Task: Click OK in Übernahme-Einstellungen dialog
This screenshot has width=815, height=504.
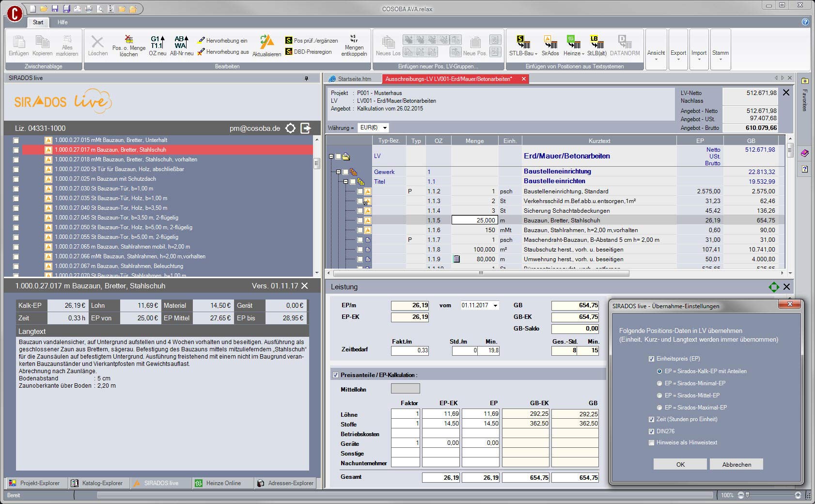Action: tap(680, 464)
